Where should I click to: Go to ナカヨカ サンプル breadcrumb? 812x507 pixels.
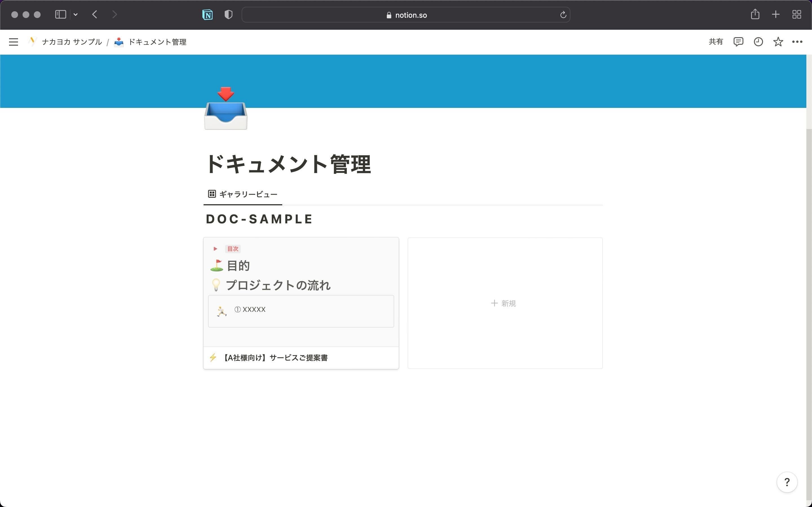coord(71,42)
